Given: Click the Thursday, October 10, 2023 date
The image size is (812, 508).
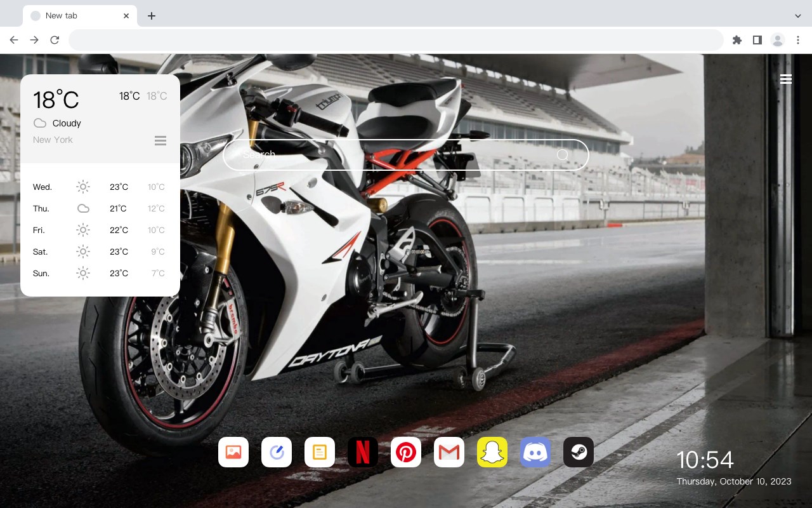Looking at the screenshot, I should click(x=734, y=481).
